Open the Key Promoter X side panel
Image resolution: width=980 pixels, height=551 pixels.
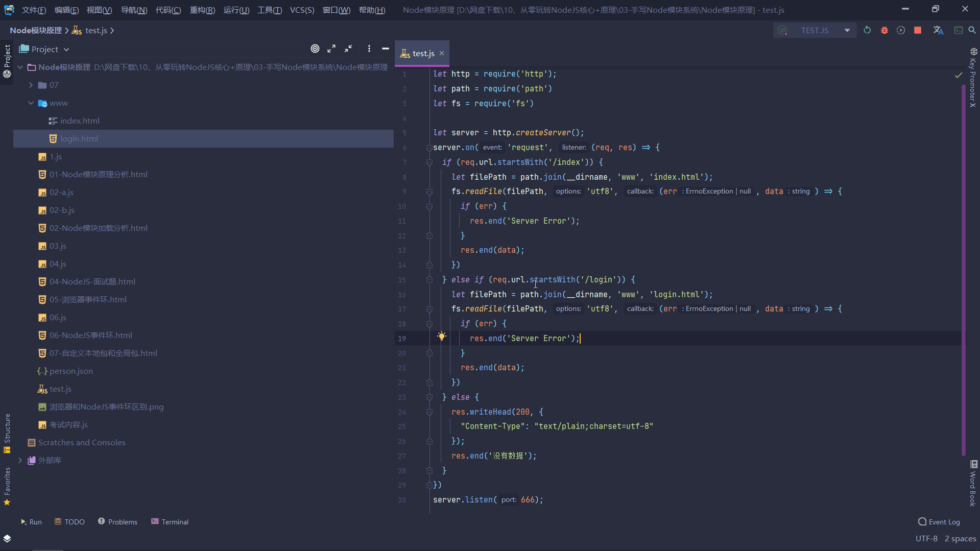click(973, 78)
